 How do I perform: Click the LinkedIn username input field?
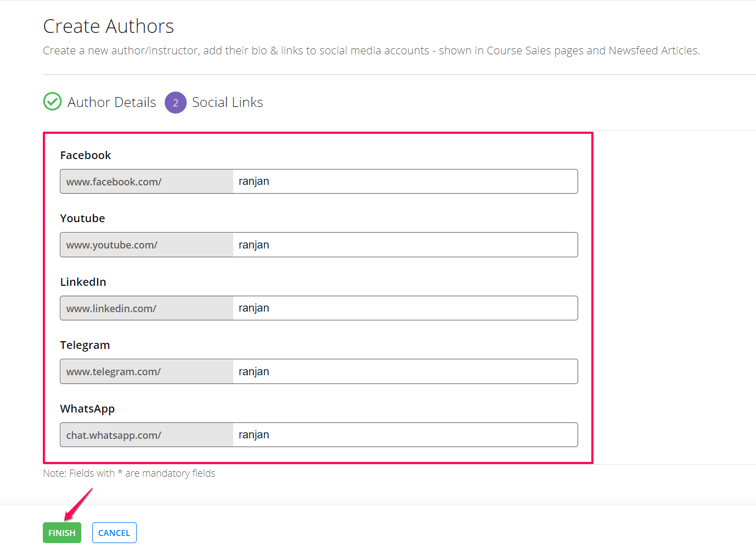pyautogui.click(x=405, y=308)
